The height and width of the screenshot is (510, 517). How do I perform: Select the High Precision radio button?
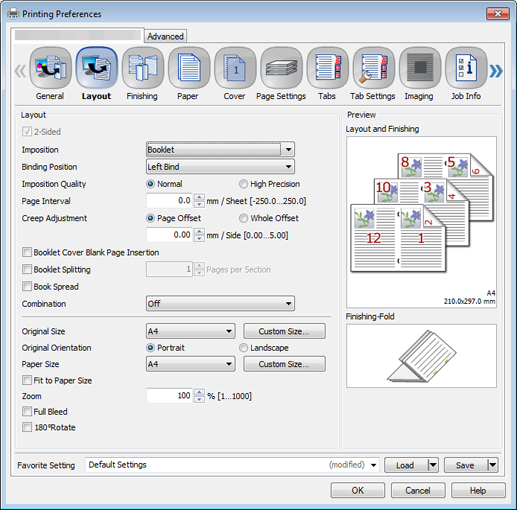(x=244, y=184)
